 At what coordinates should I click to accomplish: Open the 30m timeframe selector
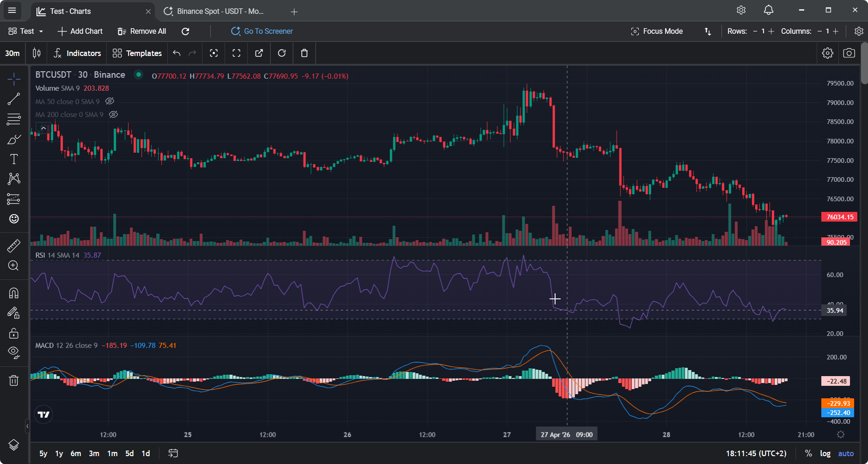[x=12, y=53]
